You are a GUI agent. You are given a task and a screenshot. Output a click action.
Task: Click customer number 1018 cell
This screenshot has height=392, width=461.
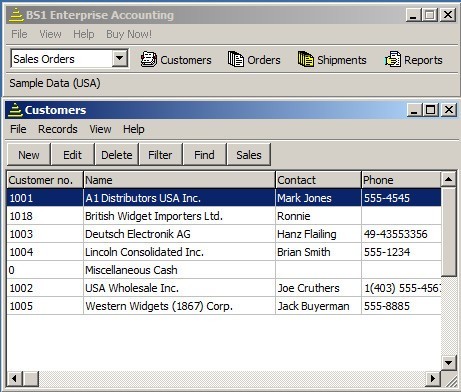point(45,216)
